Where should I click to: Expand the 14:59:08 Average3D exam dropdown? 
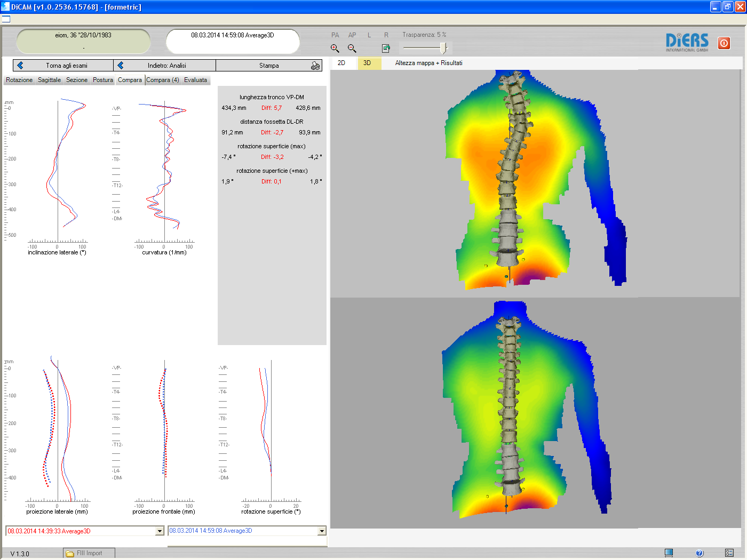click(x=321, y=531)
